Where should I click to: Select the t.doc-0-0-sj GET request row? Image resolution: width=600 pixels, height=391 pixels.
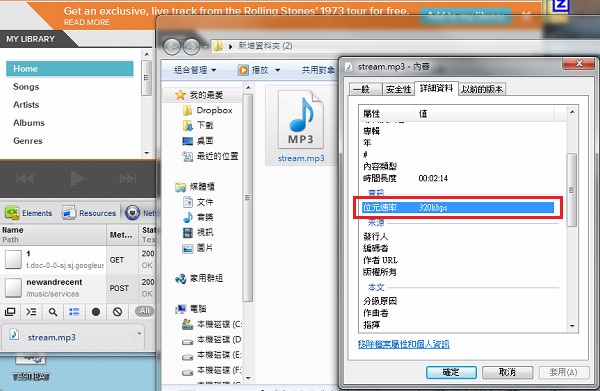[78, 259]
